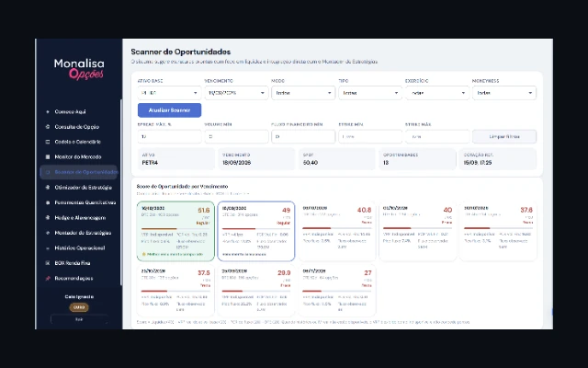588x368 pixels.
Task: Select the expiry card scoring 37.6
Action: pyautogui.click(x=498, y=231)
